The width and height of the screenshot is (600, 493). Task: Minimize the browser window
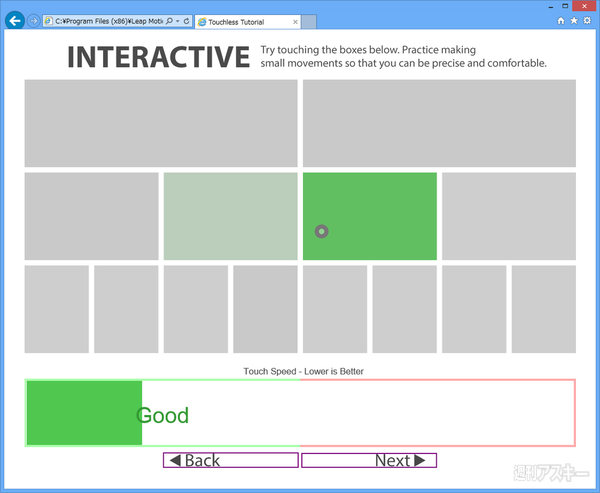551,7
